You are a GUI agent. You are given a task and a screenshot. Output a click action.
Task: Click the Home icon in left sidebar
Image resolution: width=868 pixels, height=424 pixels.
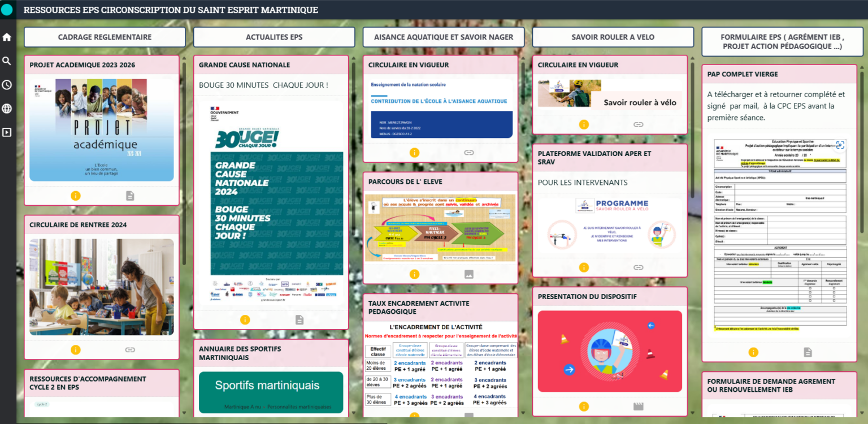tap(7, 37)
